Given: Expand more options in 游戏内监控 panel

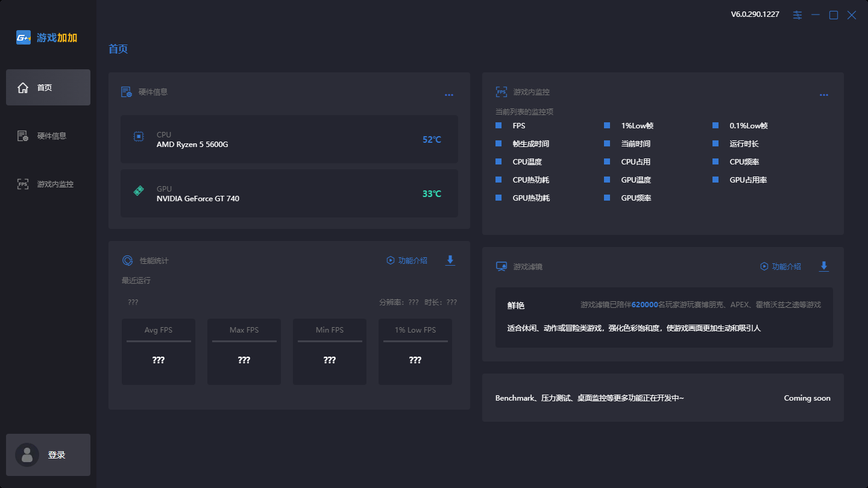Looking at the screenshot, I should tap(823, 95).
